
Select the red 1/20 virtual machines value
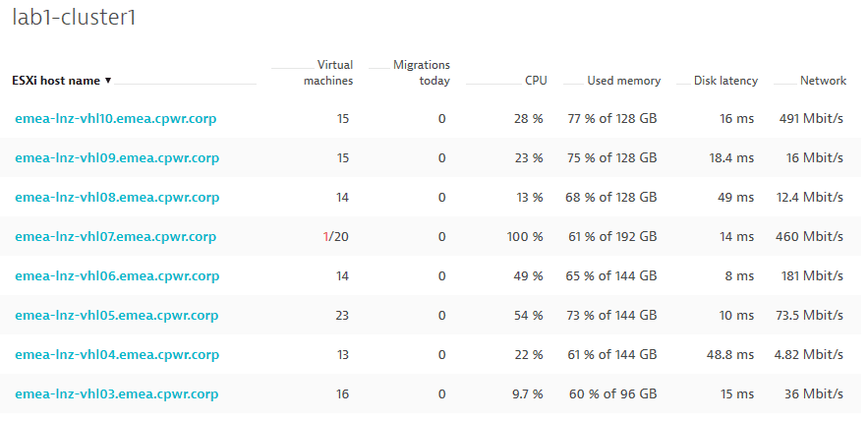[336, 237]
